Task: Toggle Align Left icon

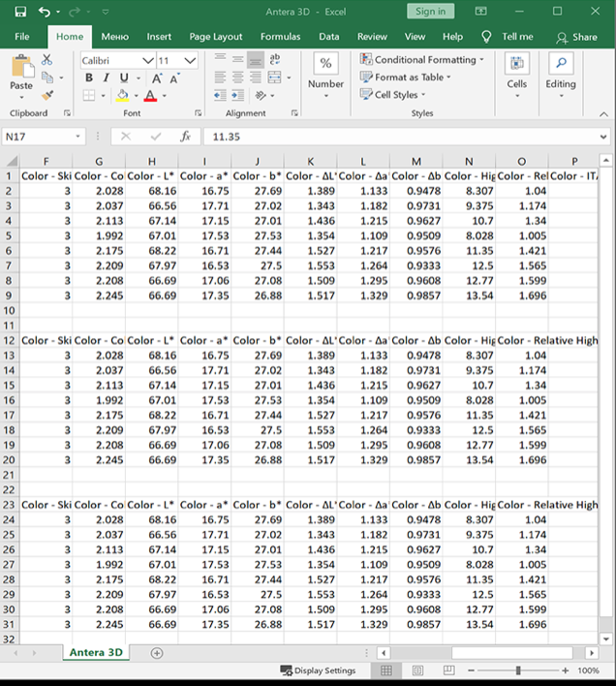Action: tap(220, 78)
